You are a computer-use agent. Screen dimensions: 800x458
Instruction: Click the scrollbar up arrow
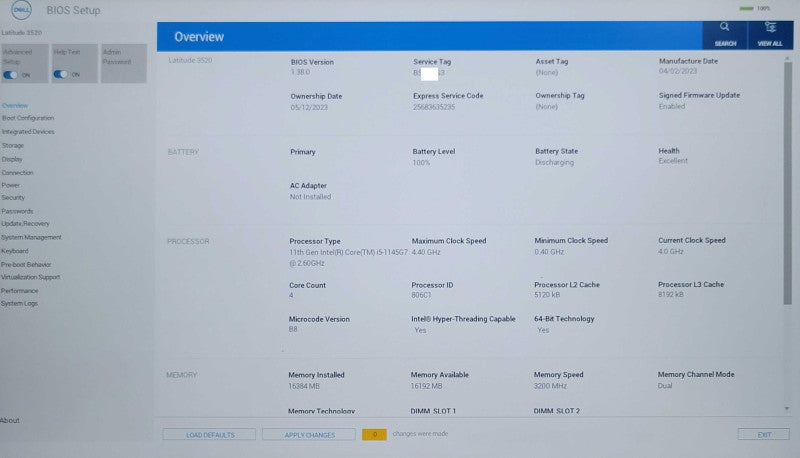point(787,58)
